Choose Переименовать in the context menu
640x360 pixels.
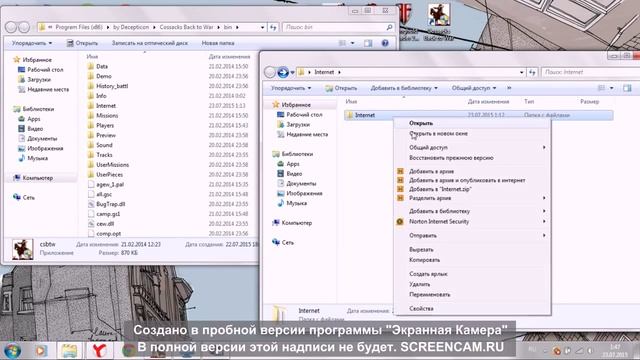(x=429, y=294)
